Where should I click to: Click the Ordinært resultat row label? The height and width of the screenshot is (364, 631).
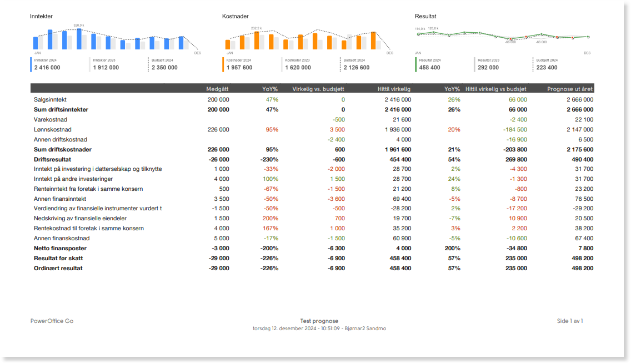pyautogui.click(x=58, y=268)
